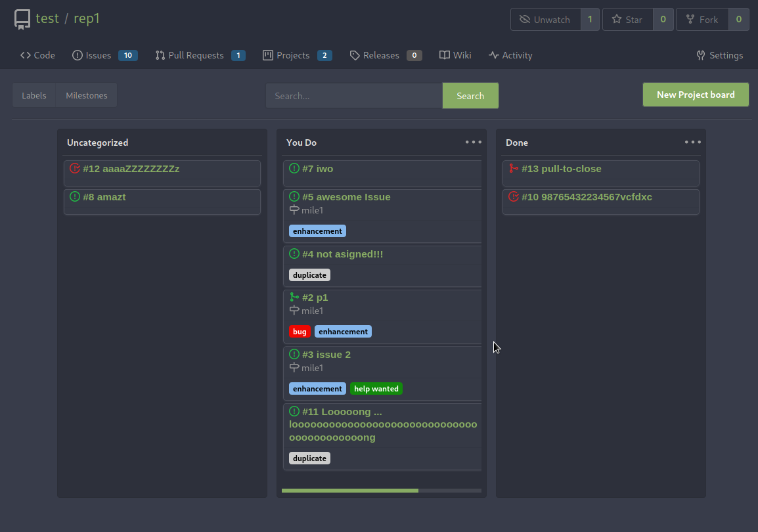This screenshot has width=758, height=532.
Task: Click the milestone icon under #3 issue 2
Action: click(294, 367)
